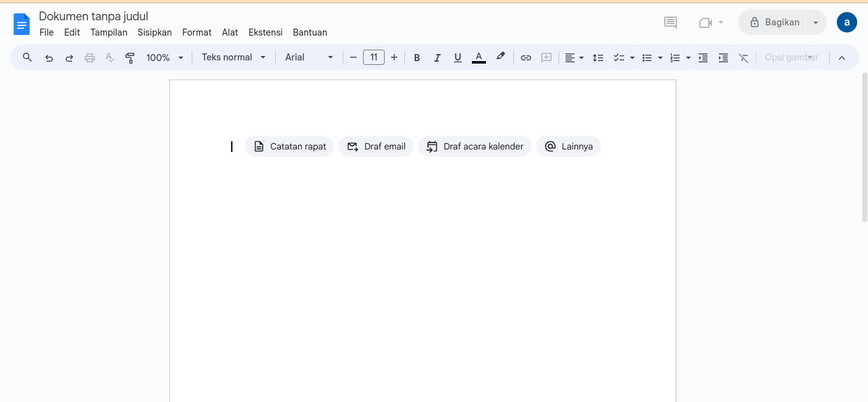Open the File menu
Viewport: 868px width, 402px height.
tap(46, 32)
